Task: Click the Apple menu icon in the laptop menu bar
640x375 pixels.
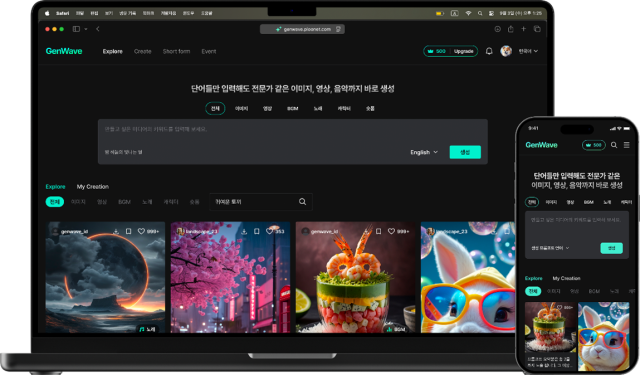Action: click(47, 13)
